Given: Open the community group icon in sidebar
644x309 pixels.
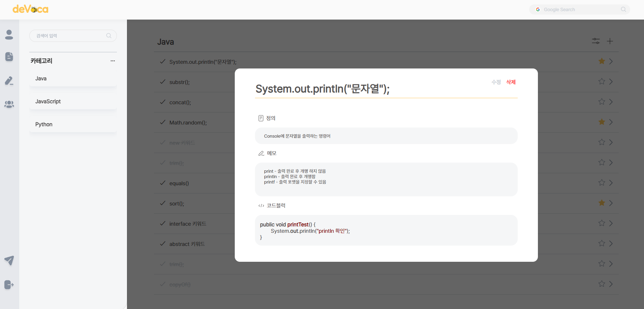Looking at the screenshot, I should [x=9, y=105].
